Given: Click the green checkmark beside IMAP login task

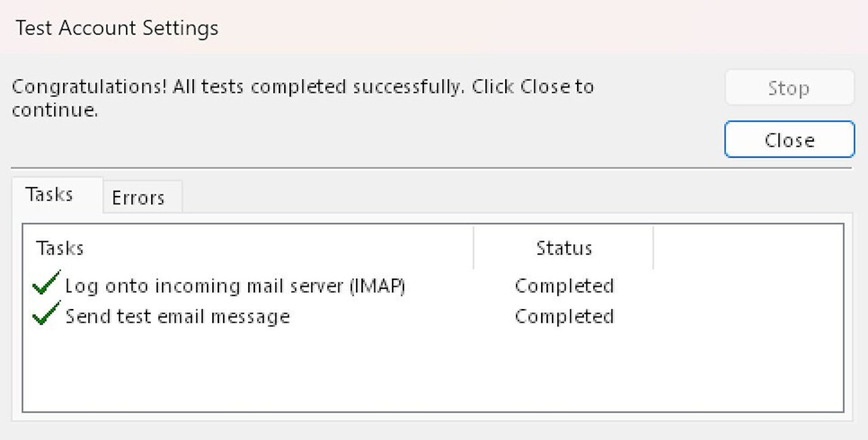Looking at the screenshot, I should coord(45,285).
